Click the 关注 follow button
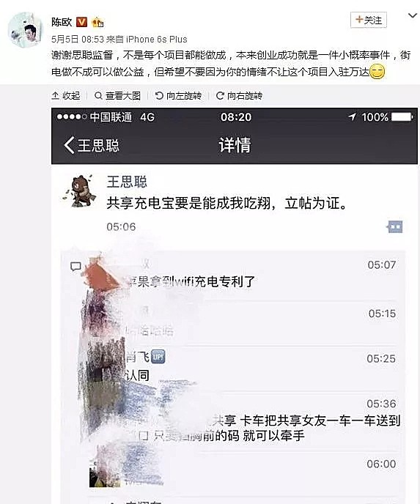This screenshot has height=504, width=420. tap(369, 21)
